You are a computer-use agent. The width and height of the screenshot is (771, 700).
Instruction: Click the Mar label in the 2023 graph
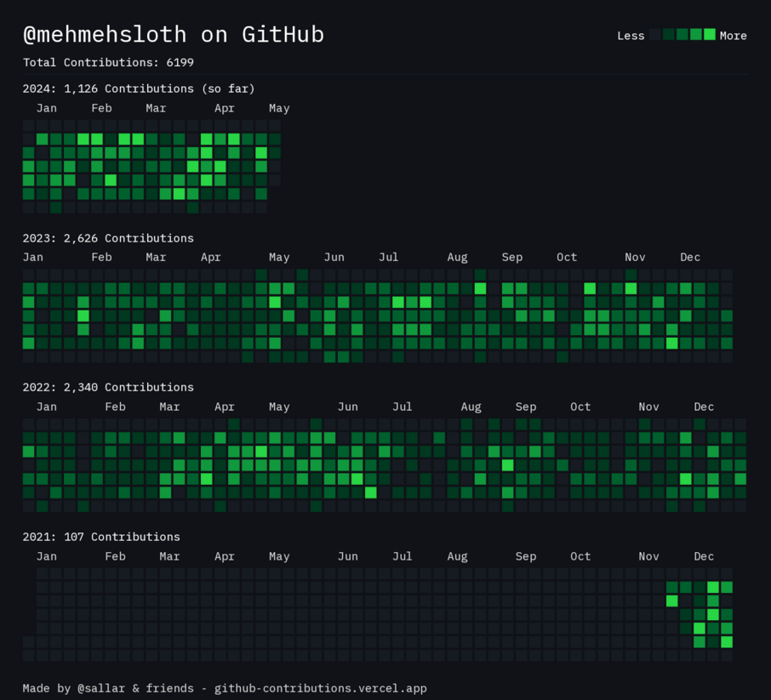(156, 257)
